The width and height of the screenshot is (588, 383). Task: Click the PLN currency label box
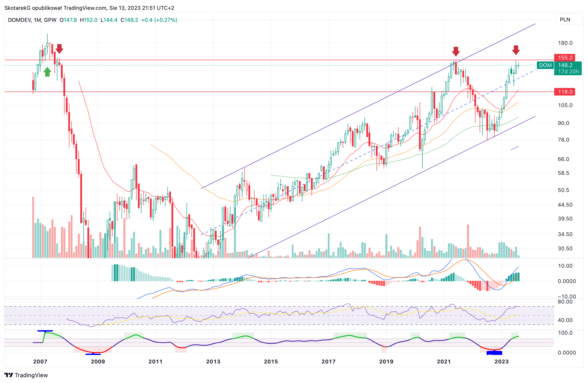click(x=568, y=20)
